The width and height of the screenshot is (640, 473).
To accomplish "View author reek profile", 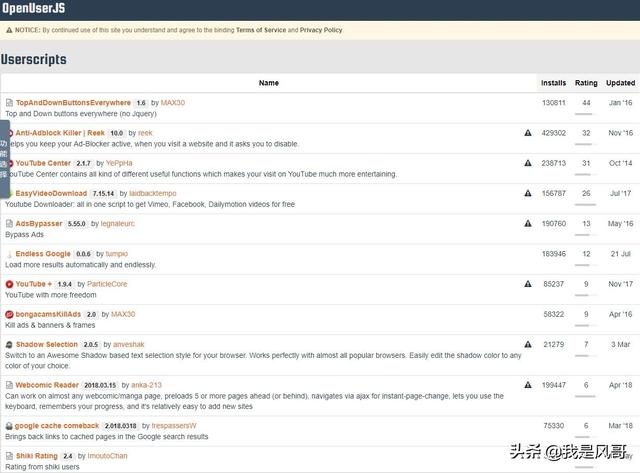I will (145, 133).
